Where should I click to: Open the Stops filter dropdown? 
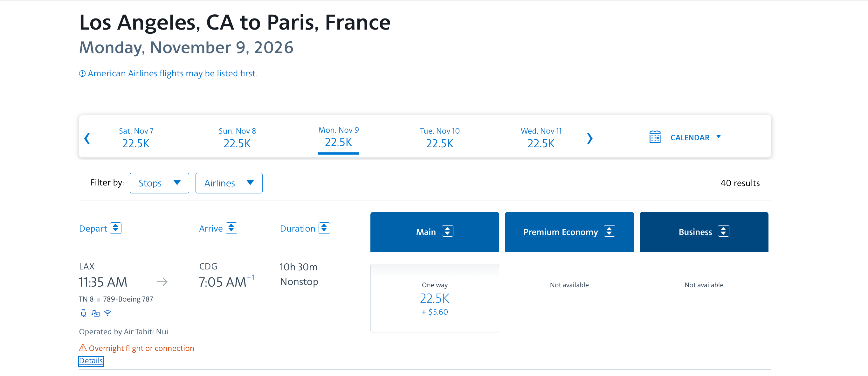[159, 183]
